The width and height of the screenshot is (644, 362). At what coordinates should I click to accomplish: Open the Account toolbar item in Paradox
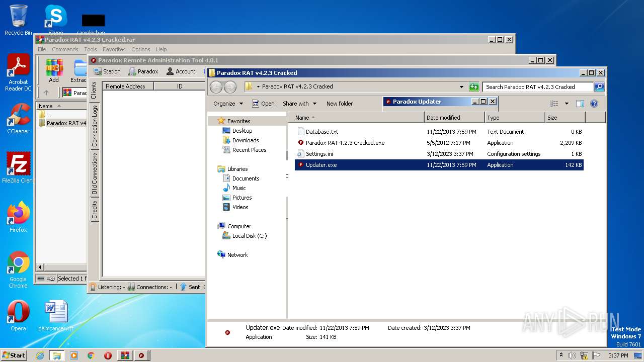point(181,71)
